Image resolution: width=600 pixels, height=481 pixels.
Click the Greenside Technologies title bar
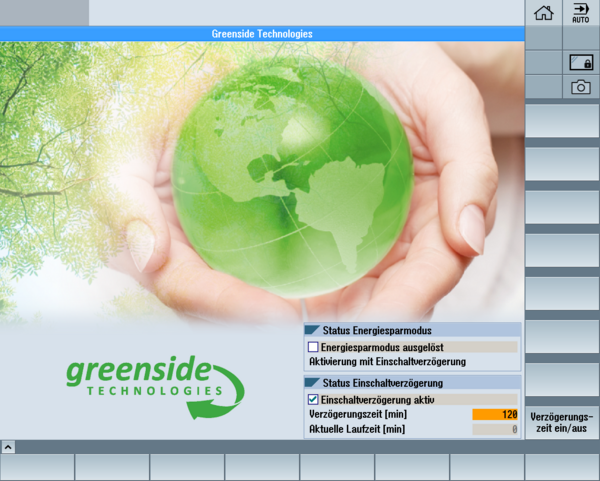click(262, 34)
